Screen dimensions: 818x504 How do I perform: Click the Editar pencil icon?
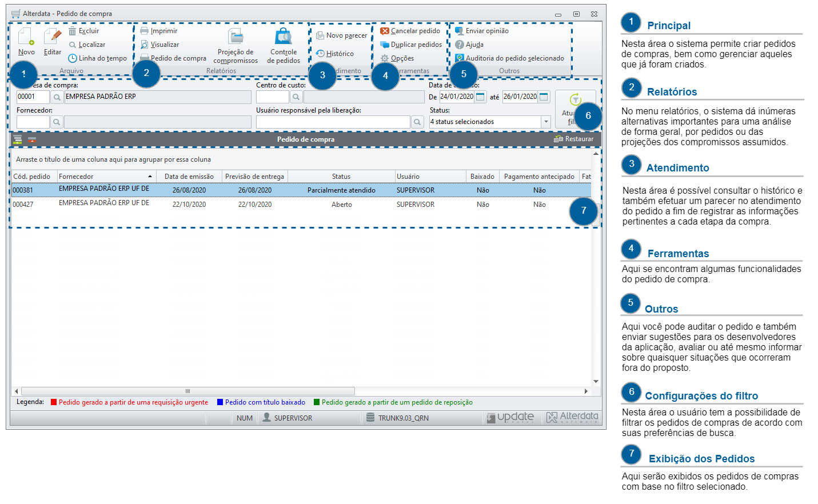pos(53,37)
